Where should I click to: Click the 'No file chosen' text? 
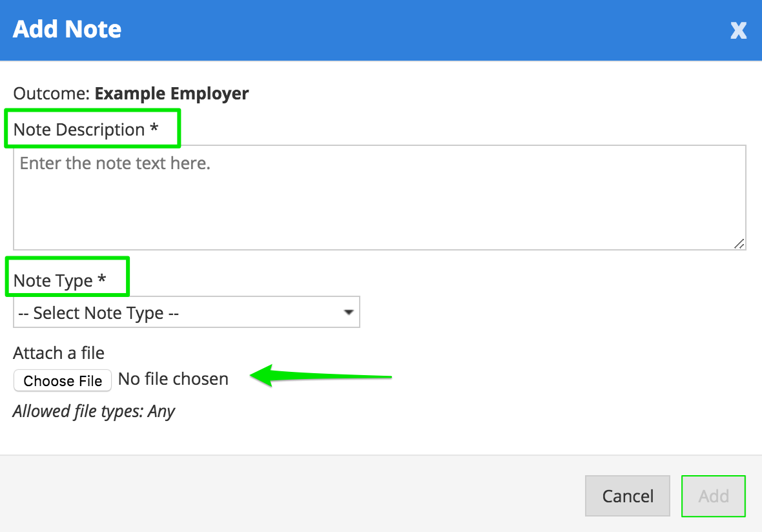[173, 379]
